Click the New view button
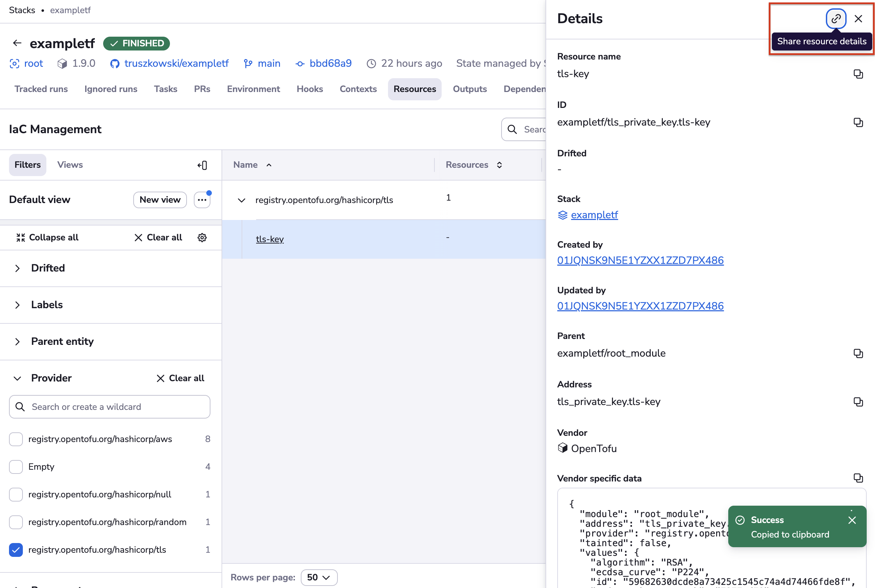Viewport: 875px width, 588px height. tap(160, 200)
